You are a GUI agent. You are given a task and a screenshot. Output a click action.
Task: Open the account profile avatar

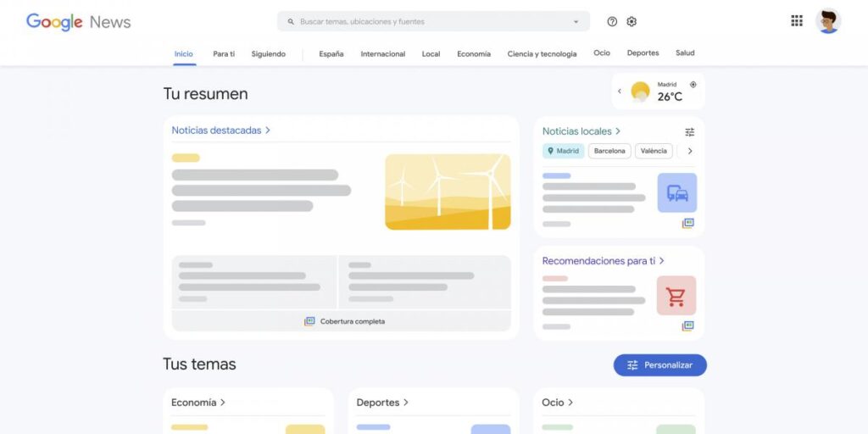[828, 21]
